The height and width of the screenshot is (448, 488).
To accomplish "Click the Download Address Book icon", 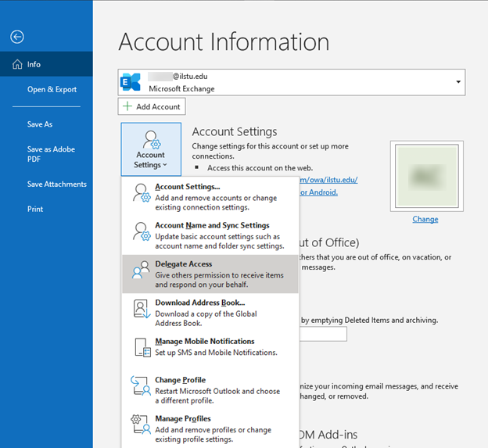I will 142,309.
